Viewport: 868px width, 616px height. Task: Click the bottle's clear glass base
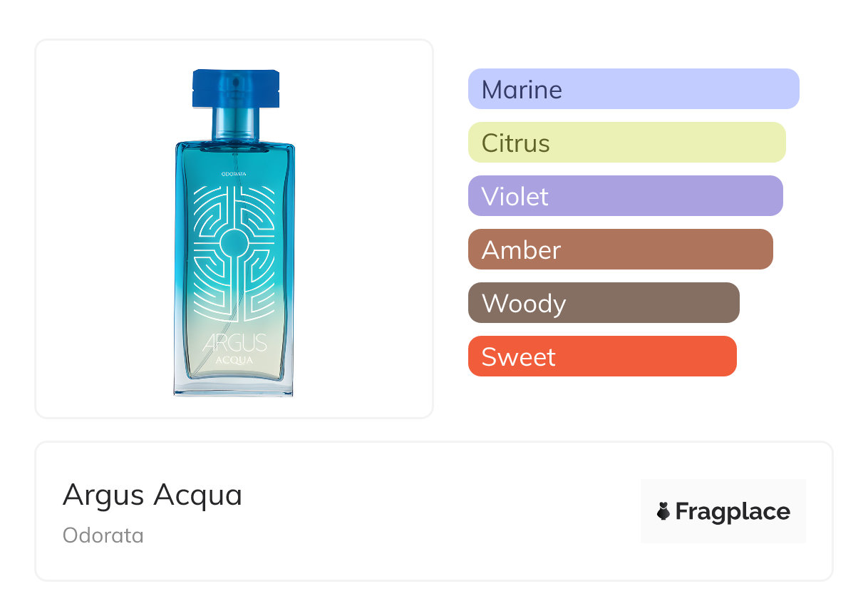[x=234, y=386]
